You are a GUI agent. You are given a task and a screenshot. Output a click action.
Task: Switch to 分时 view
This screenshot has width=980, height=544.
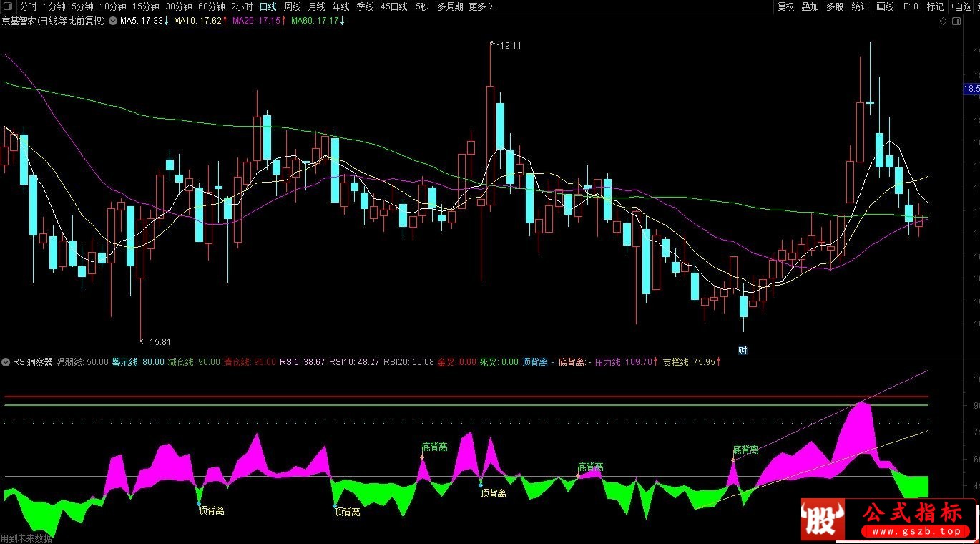click(29, 6)
